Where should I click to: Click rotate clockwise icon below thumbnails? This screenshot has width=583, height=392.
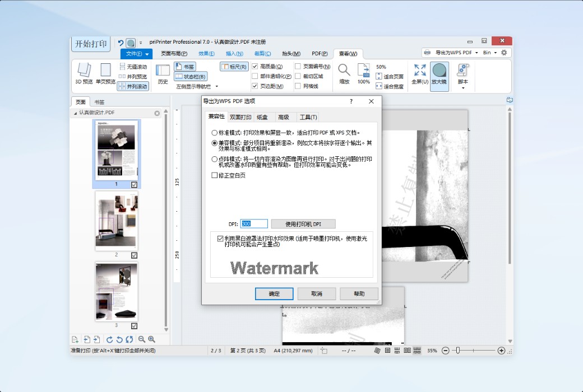109,339
